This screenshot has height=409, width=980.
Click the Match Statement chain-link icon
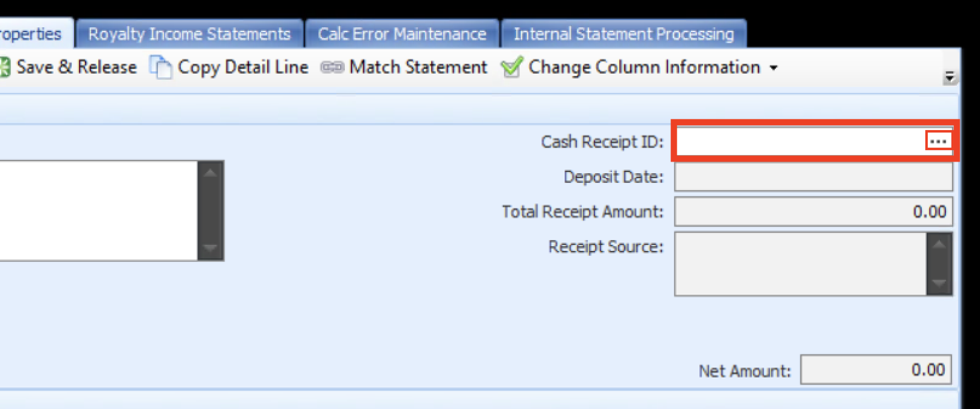[x=332, y=67]
